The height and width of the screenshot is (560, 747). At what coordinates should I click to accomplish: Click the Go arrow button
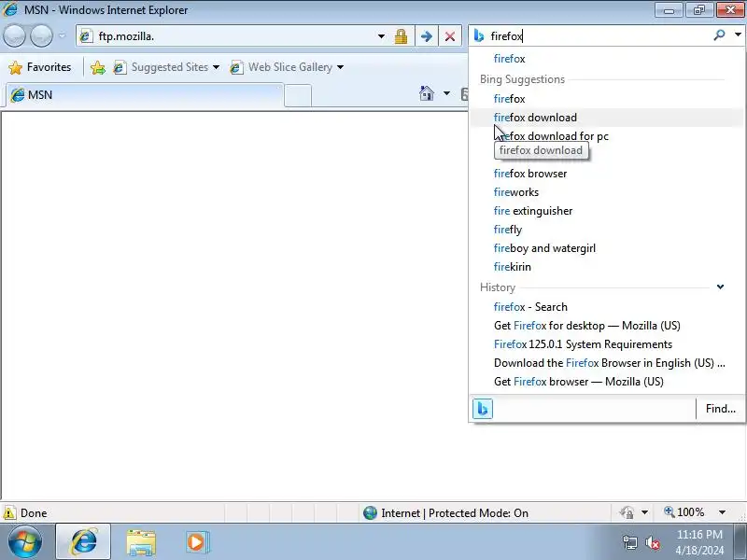click(x=427, y=36)
